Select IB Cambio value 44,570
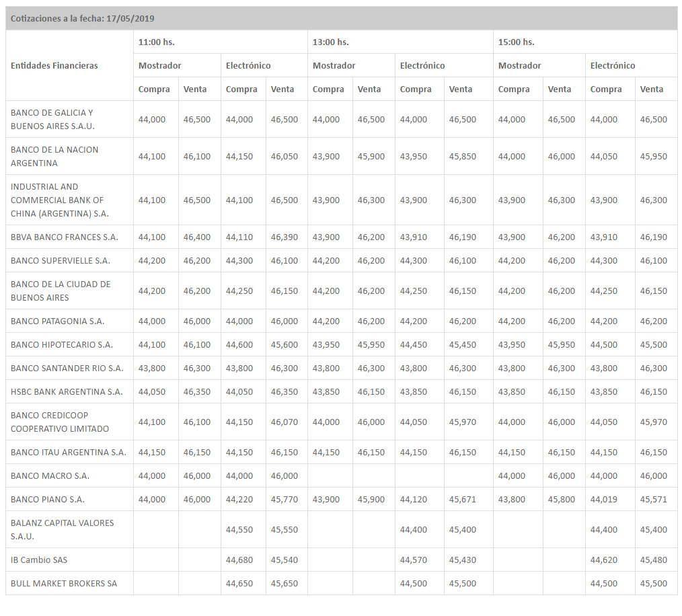 pyautogui.click(x=414, y=560)
